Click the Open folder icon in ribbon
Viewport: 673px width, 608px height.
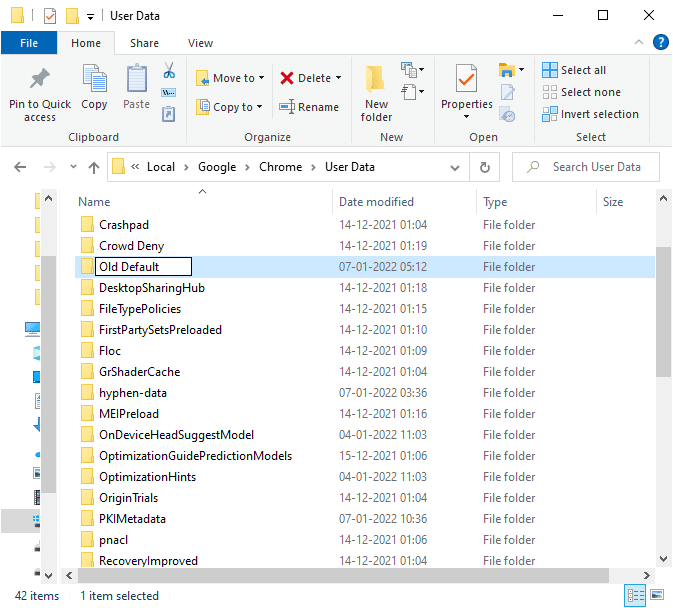click(507, 70)
